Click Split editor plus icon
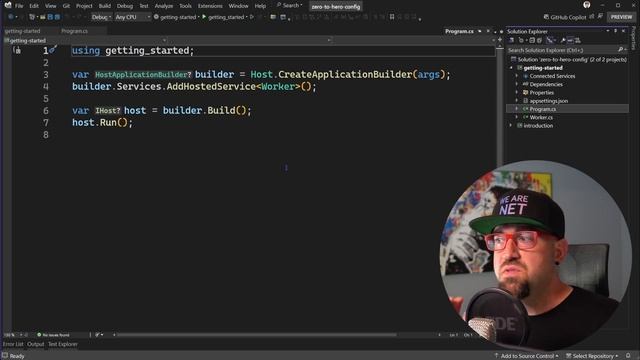 pyautogui.click(x=500, y=40)
